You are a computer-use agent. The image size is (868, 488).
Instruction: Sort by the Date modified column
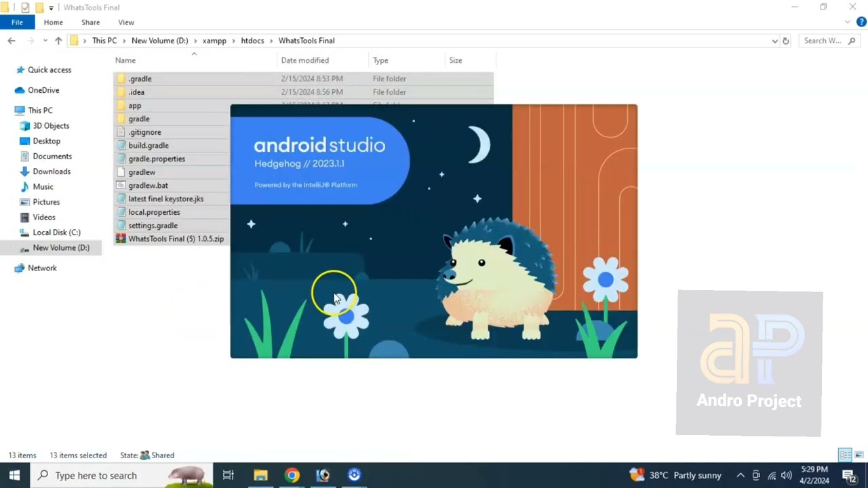323,60
